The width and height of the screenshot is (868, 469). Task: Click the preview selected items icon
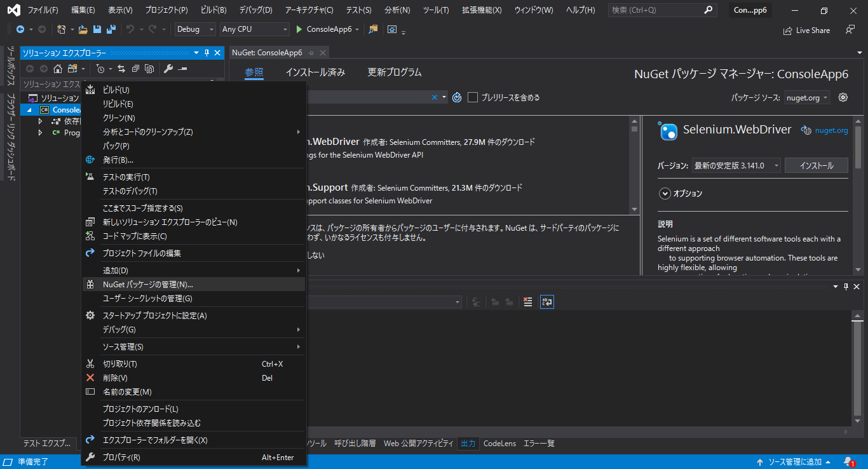[183, 69]
